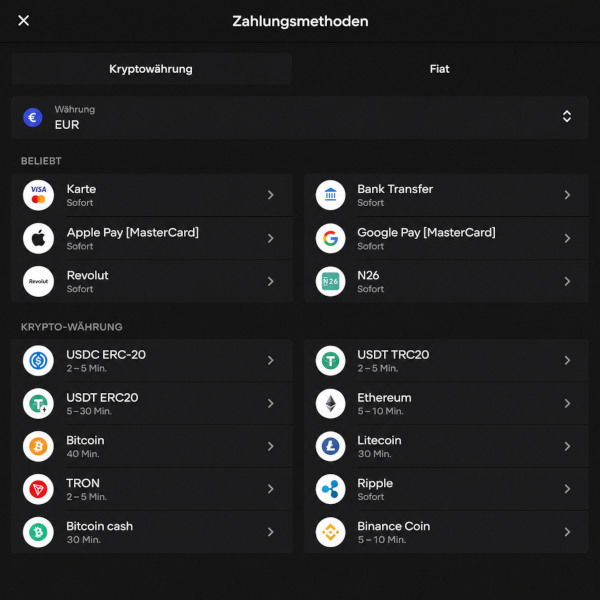Switch to the Fiat tab
This screenshot has height=600, width=600.
point(440,69)
